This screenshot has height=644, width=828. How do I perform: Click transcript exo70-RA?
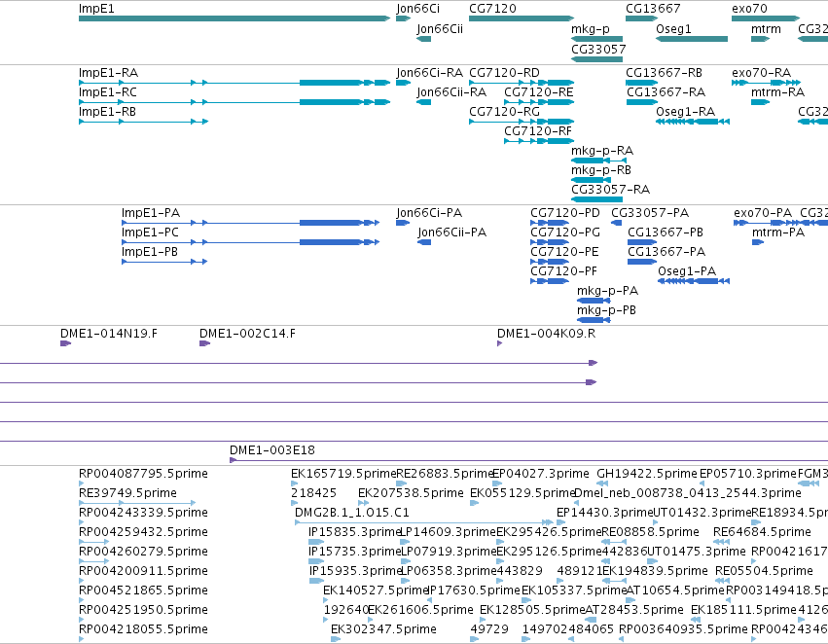pyautogui.click(x=767, y=83)
